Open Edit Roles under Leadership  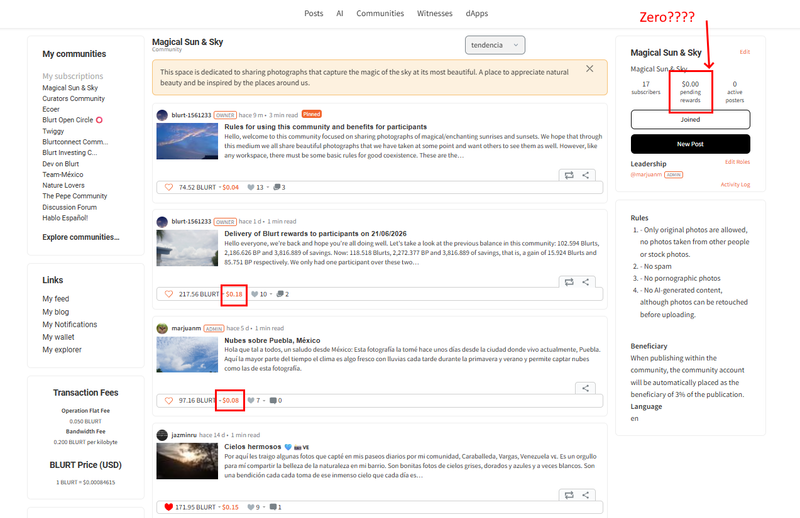[x=737, y=162]
